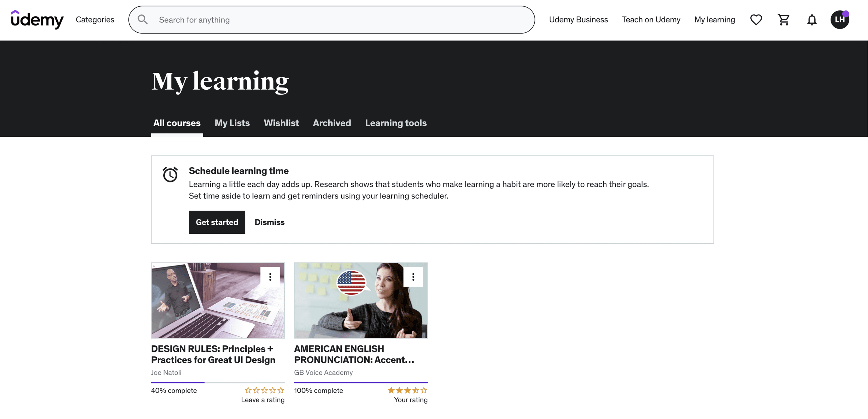Click the alarm clock schedule icon

(x=170, y=175)
